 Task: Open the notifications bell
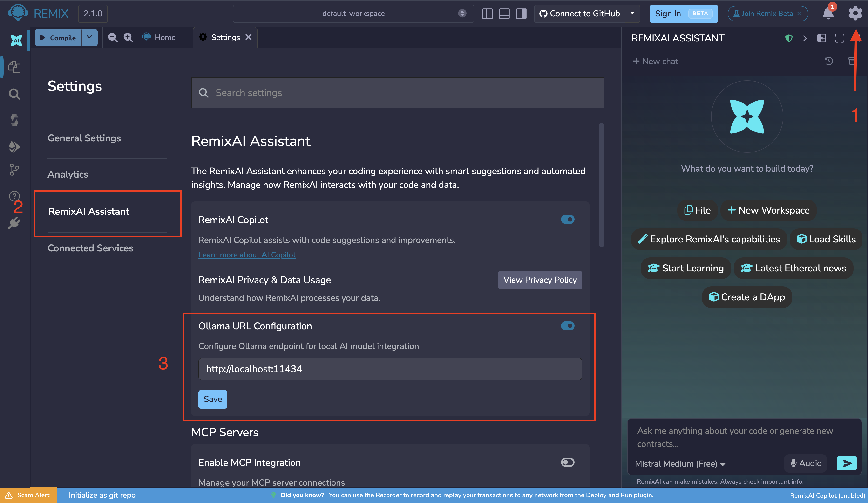(828, 14)
